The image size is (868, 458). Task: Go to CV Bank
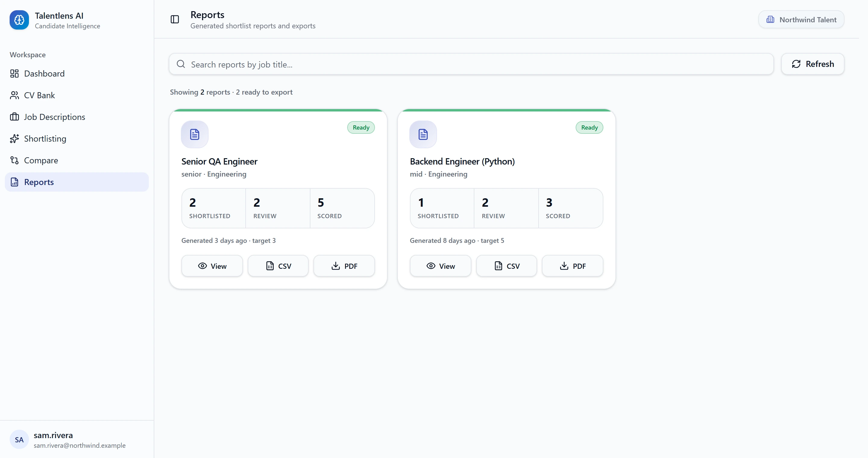coord(77,95)
